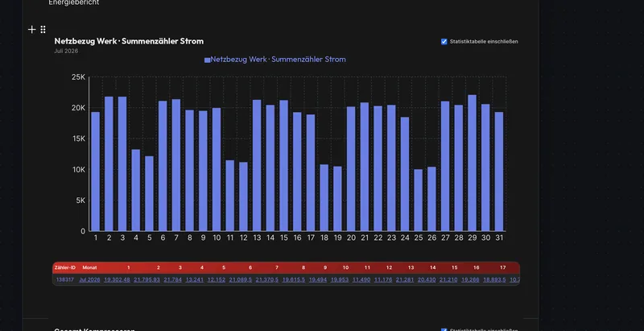
Task: Open the 12.152 value link
Action: coord(217,279)
